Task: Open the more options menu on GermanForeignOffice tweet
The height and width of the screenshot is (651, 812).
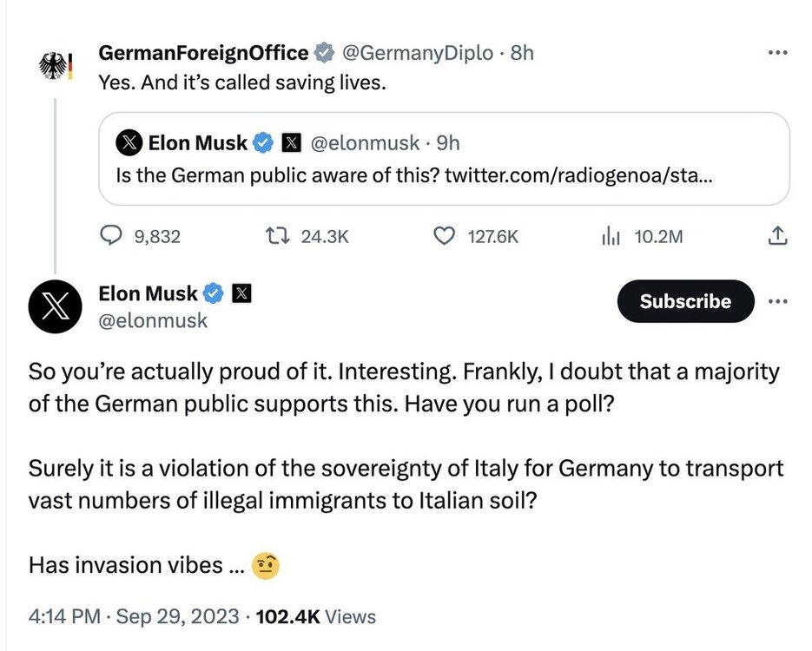Action: [x=777, y=52]
